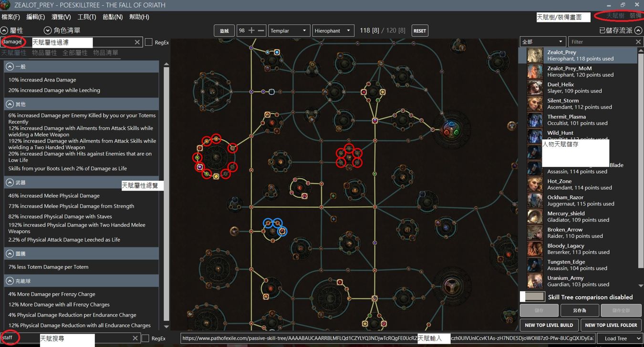
Task: Click the RESET button
Action: [x=420, y=31]
